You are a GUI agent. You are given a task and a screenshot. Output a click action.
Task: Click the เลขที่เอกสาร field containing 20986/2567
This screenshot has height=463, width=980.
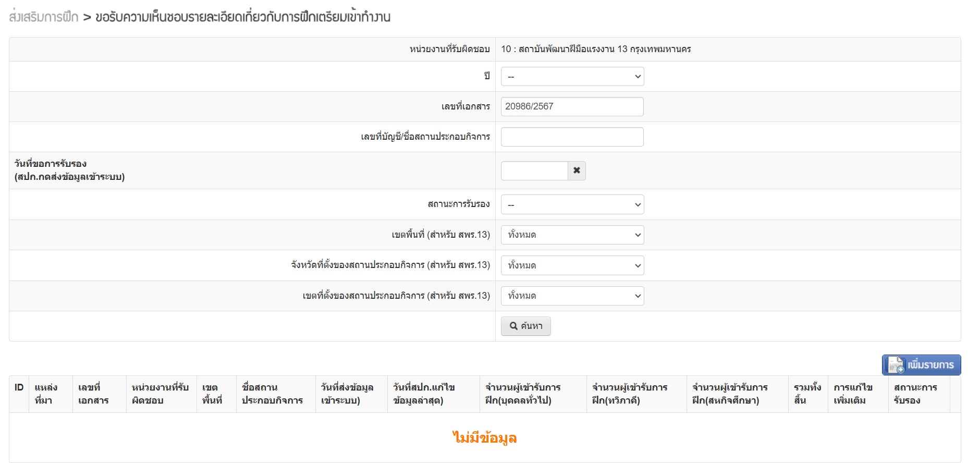tap(572, 106)
